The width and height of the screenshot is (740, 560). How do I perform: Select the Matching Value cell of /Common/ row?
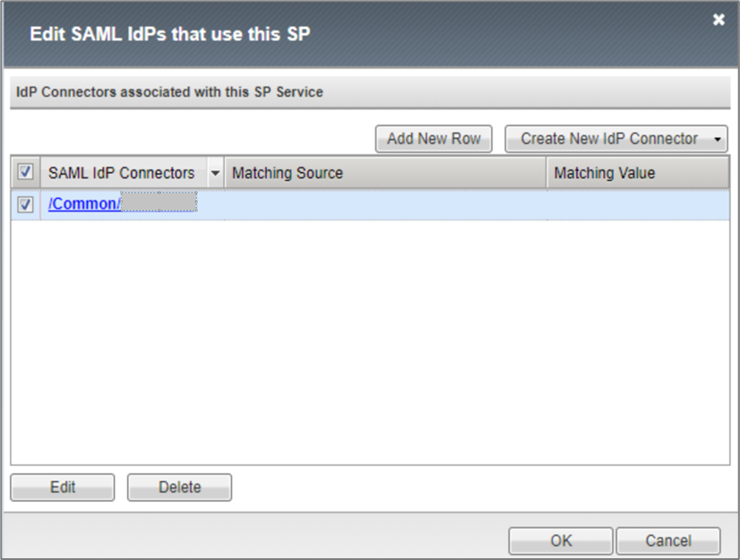tap(636, 204)
